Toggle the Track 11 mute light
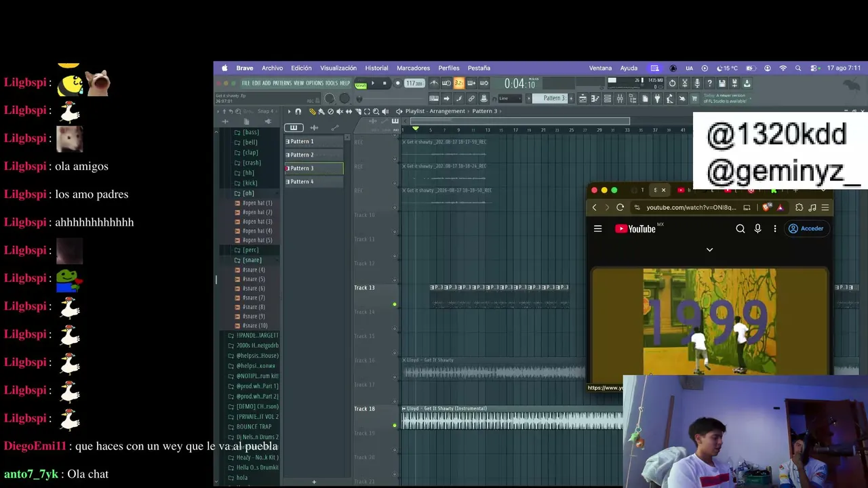The image size is (868, 488). 395,256
